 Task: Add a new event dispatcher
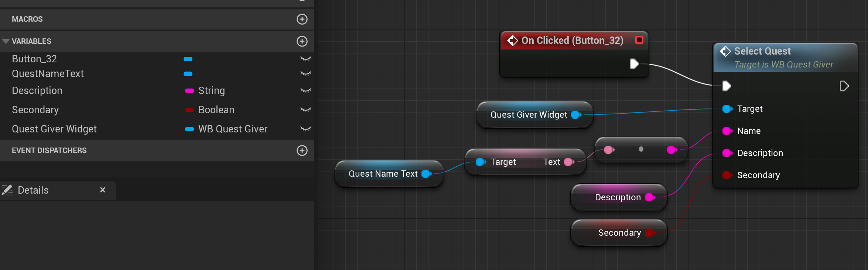(x=302, y=150)
